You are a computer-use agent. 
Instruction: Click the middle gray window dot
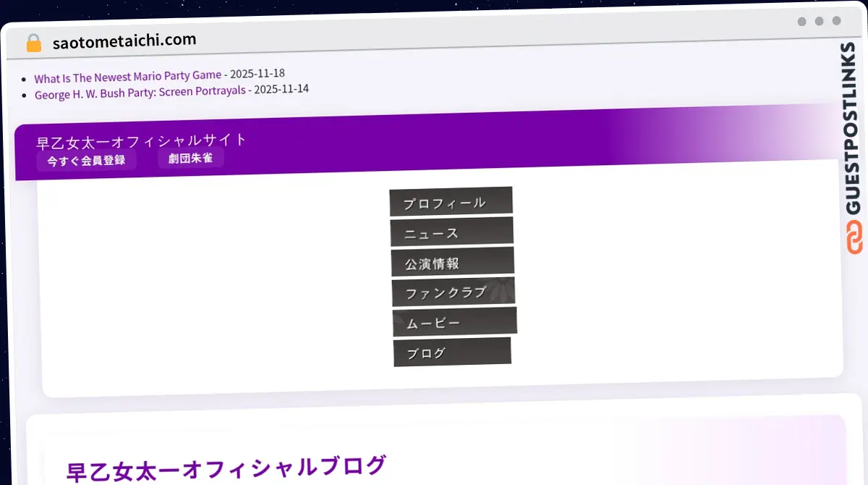pyautogui.click(x=819, y=22)
